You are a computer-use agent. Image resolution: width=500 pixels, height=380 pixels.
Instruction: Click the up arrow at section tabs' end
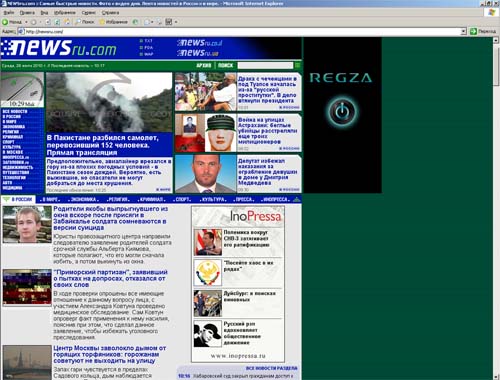297,199
